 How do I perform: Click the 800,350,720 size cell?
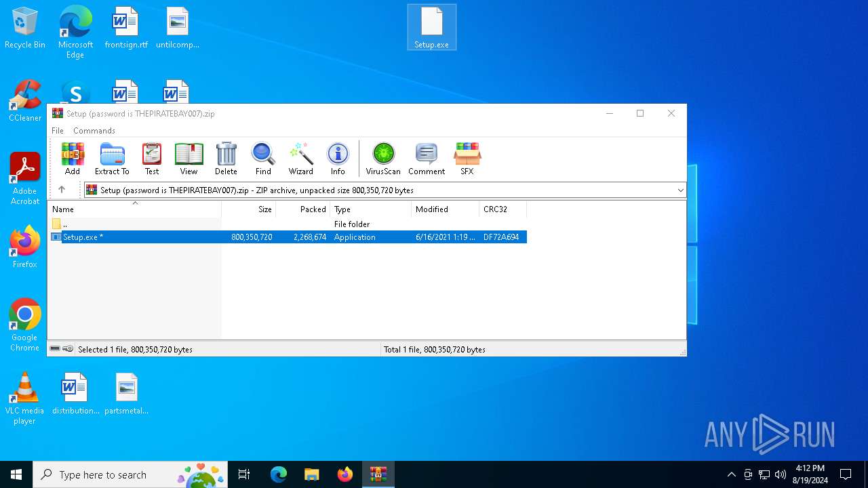click(252, 237)
